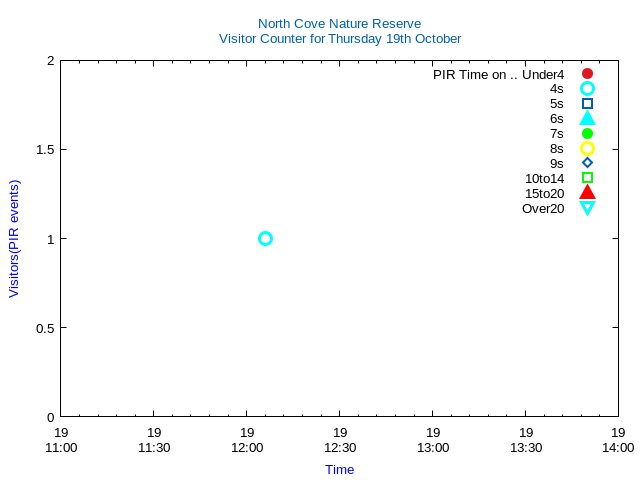This screenshot has width=640, height=480.
Task: Click the cyan open circle beside 4s
Action: tap(587, 89)
